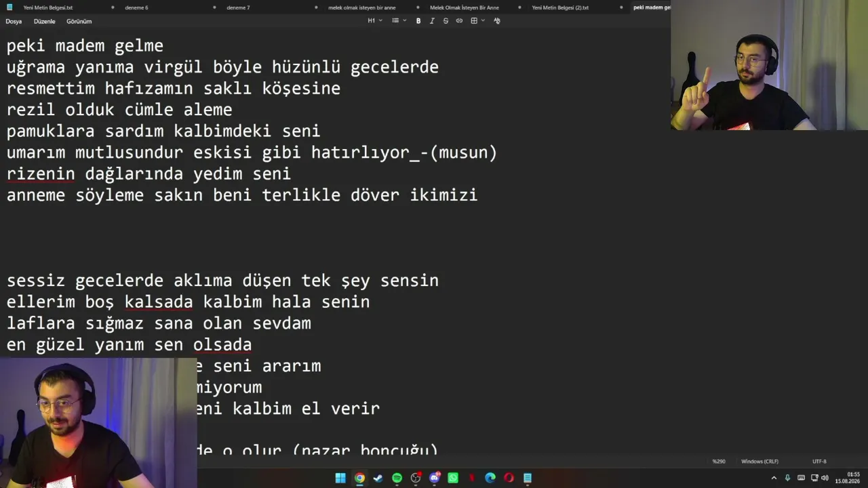Open Notepad from the taskbar
The height and width of the screenshot is (488, 868).
pos(528,478)
